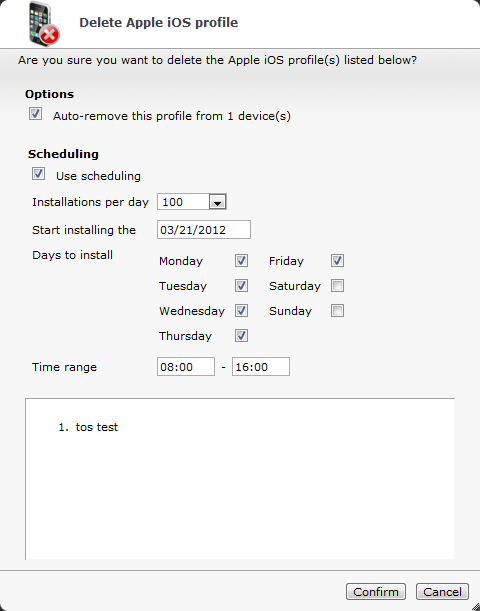Click the Delete Apple iOS profile title
The image size is (480, 611).
pos(159,23)
